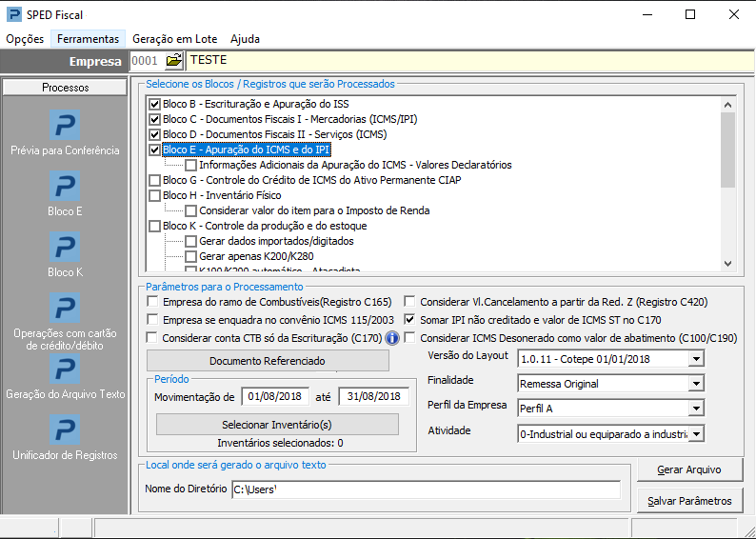Viewport: 756px width, 539px height.
Task: Click the SPED Fiscal app icon in title bar
Action: pos(14,14)
